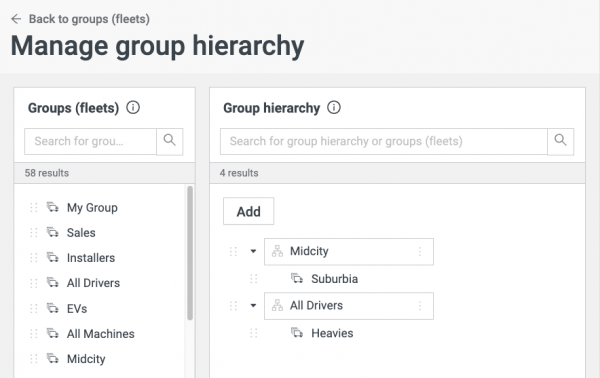
Task: Focus the group hierarchy search field
Action: (x=384, y=142)
